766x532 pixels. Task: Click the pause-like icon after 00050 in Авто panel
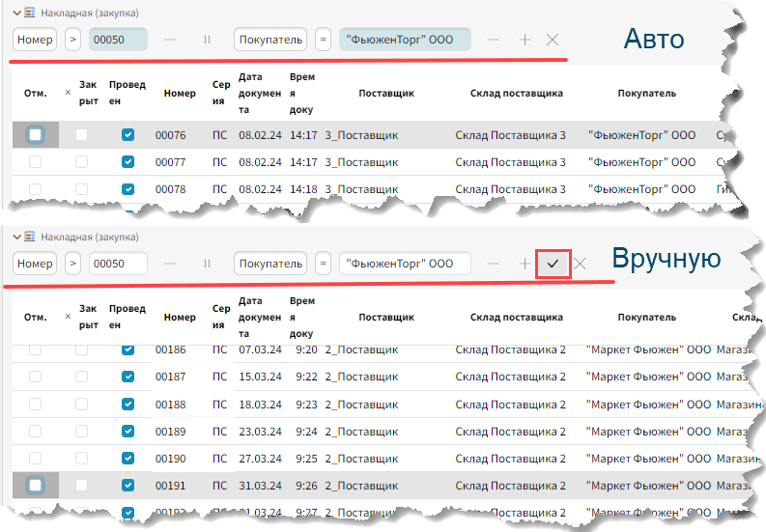(207, 40)
